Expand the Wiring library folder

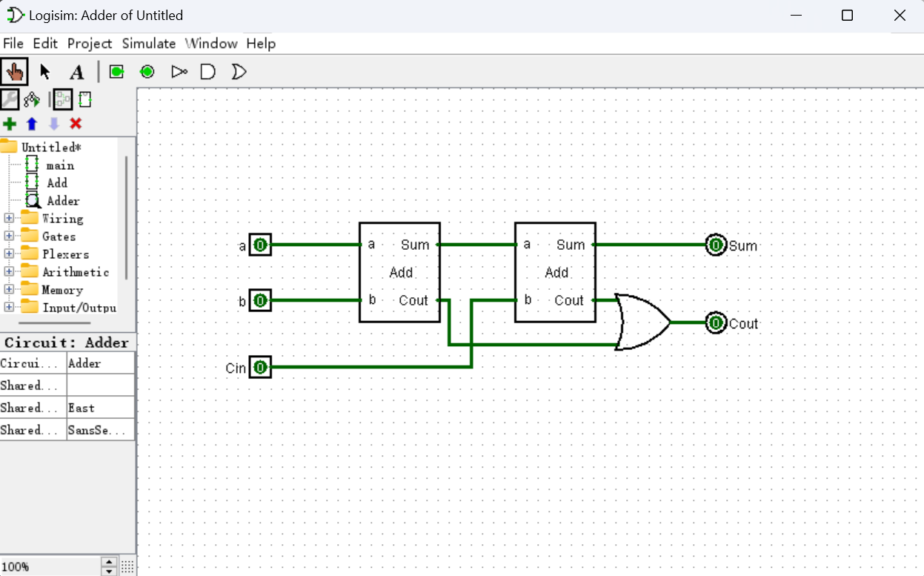9,219
